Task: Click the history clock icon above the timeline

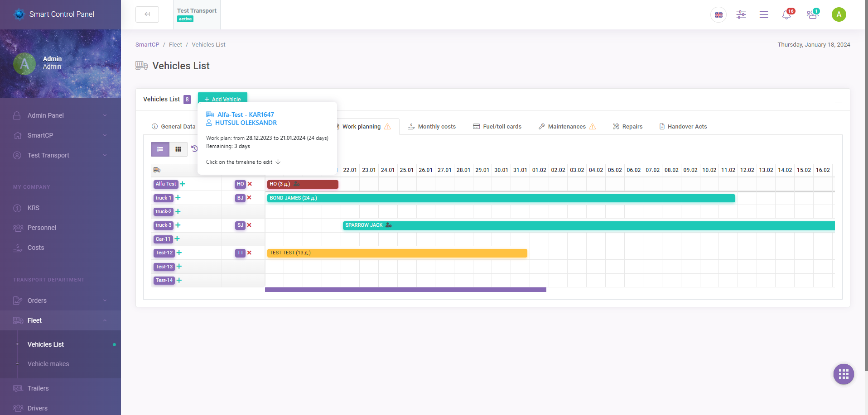Action: [x=194, y=148]
